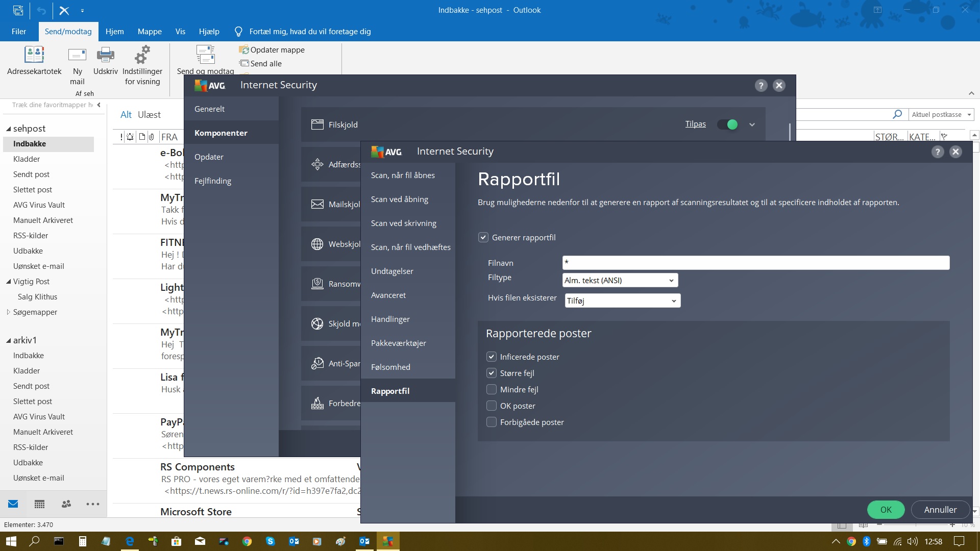Click Fortæl mig search field
This screenshot has width=980, height=551.
310,31
